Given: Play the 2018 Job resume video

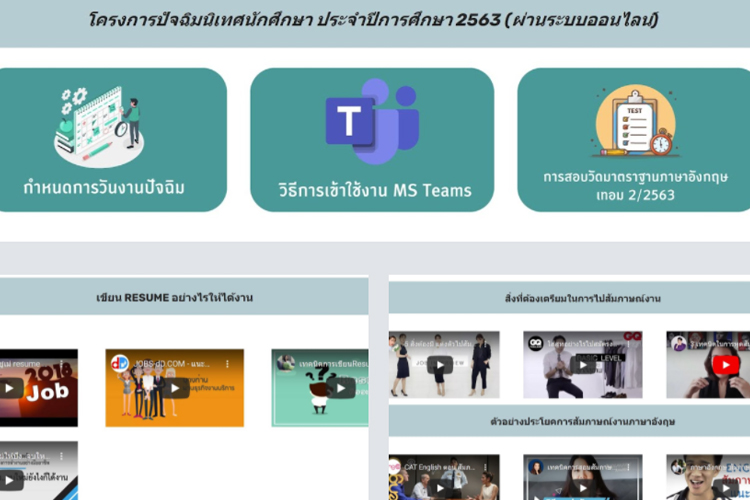Looking at the screenshot, I should [x=10, y=388].
